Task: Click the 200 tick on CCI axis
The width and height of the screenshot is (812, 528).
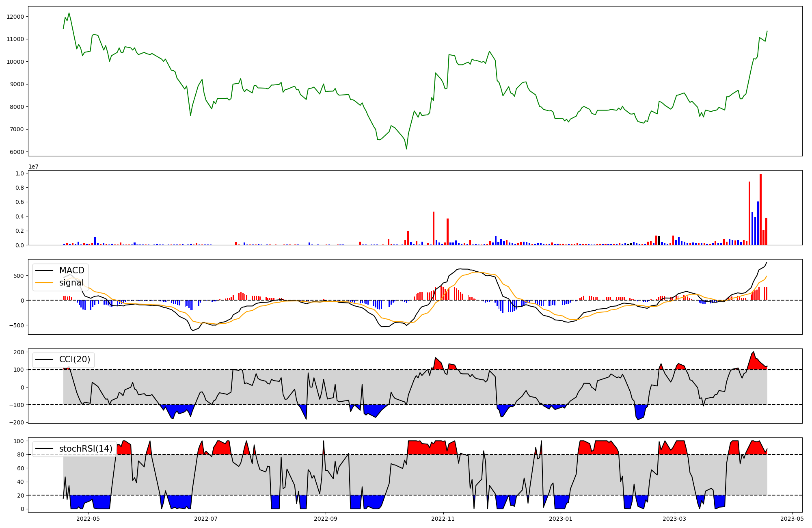Action: click(19, 352)
